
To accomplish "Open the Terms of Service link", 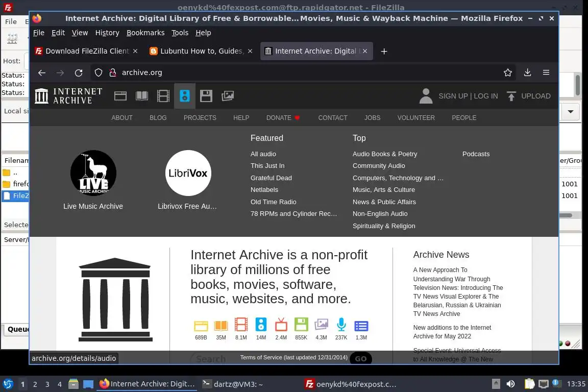I will [294, 357].
